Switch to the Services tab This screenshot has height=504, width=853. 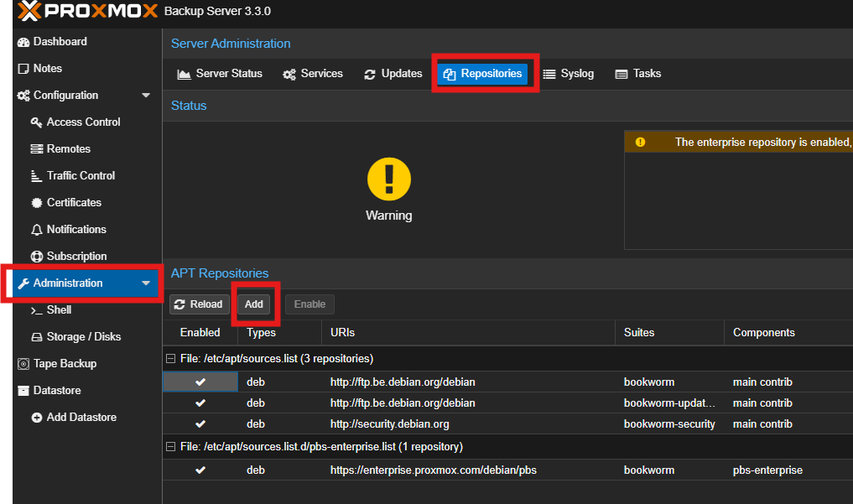click(313, 74)
